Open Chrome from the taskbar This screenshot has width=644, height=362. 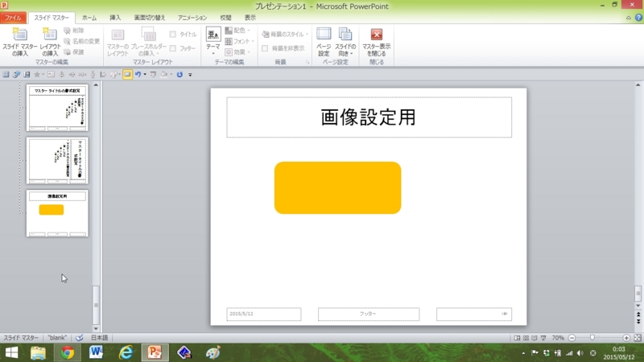tap(68, 352)
